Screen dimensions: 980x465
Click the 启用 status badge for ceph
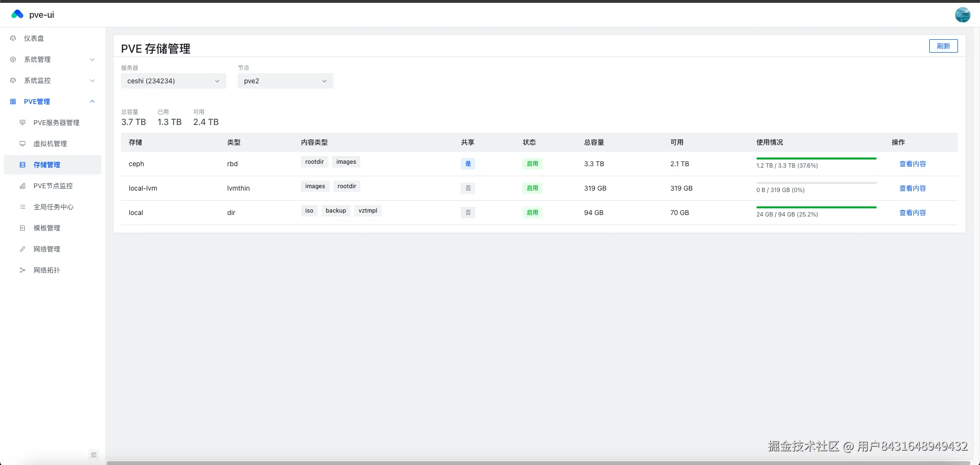[533, 164]
